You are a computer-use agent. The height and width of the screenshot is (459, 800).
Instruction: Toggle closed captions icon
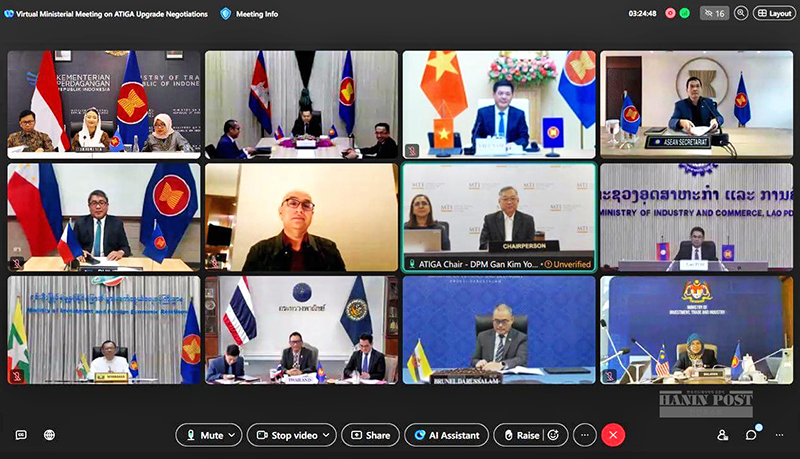click(21, 435)
